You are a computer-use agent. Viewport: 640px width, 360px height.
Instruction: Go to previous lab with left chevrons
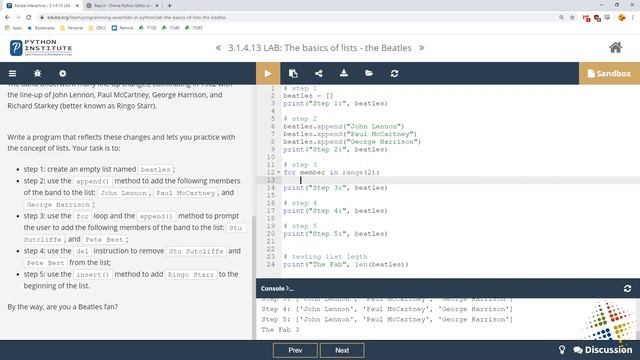[218, 48]
